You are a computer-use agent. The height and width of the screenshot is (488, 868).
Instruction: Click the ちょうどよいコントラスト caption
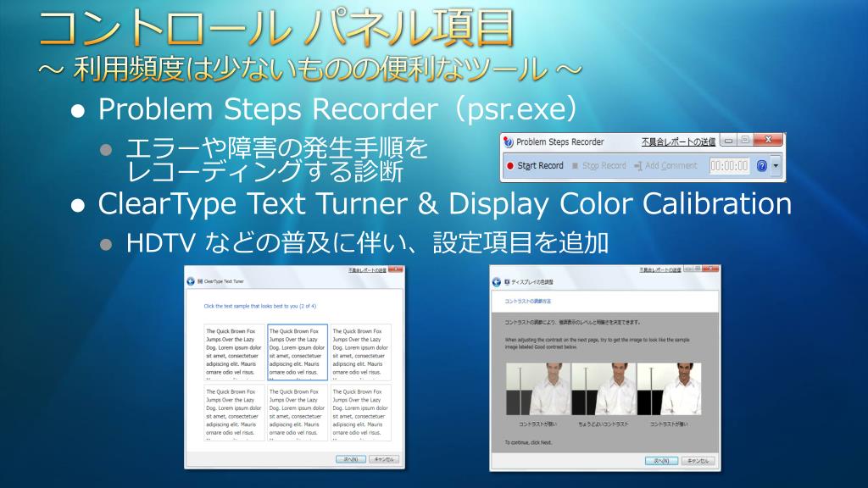pyautogui.click(x=603, y=424)
